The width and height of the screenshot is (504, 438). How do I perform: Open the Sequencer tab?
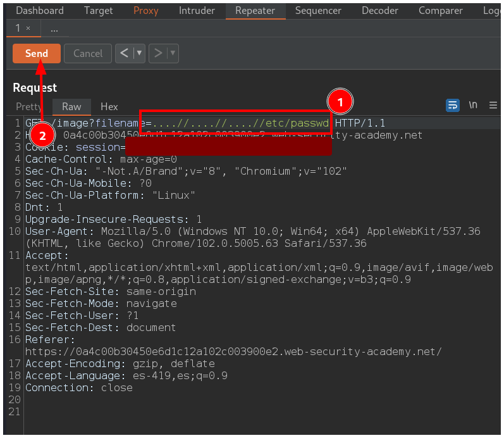pos(318,10)
